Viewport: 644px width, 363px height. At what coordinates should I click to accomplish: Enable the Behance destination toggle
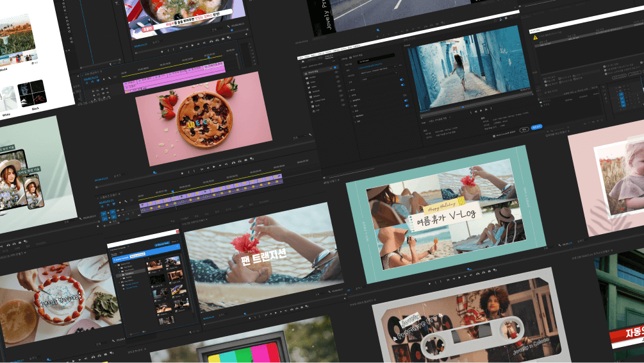340,91
